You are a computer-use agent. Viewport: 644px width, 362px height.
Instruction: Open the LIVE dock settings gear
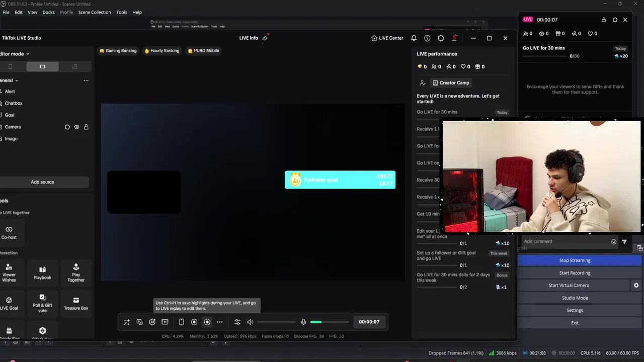(615, 20)
